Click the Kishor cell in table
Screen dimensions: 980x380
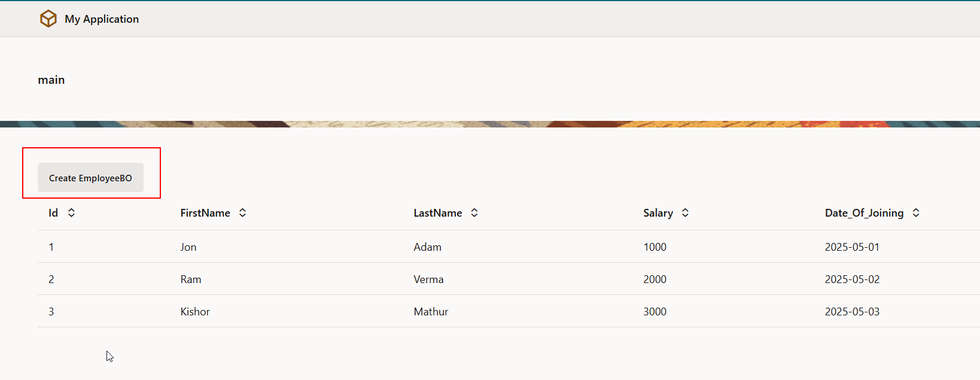pos(195,312)
